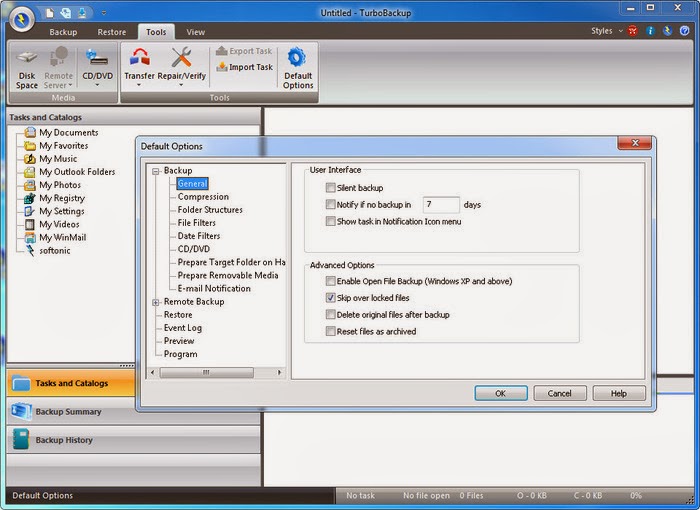Screen dimensions: 700x510
Task: Switch to the Backup ribbon tab
Action: click(x=63, y=32)
